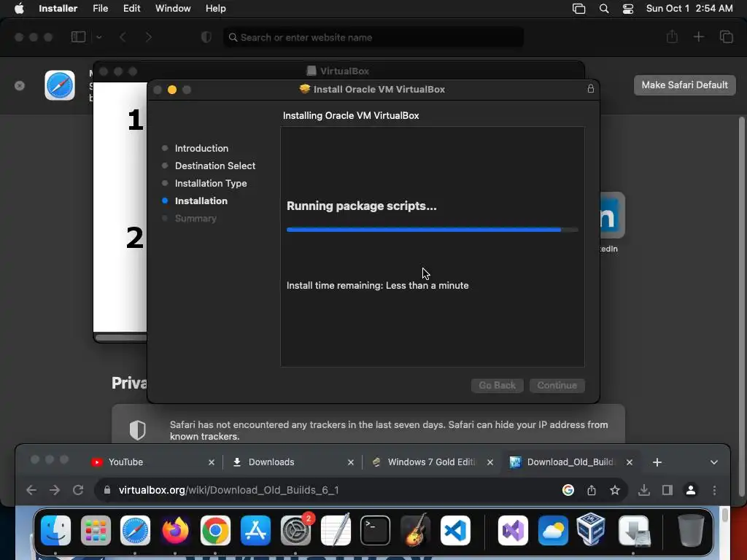Viewport: 747px width, 560px height.
Task: Click Safari privacy report shield icon
Action: [x=206, y=37]
